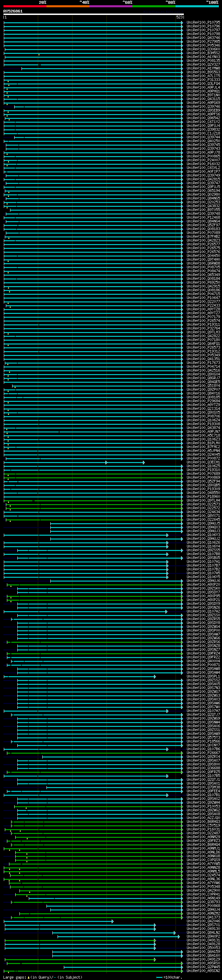This screenshot has width=222, height=980.
Task: Open hit UniRef100_P05346
Action: coord(203,45)
